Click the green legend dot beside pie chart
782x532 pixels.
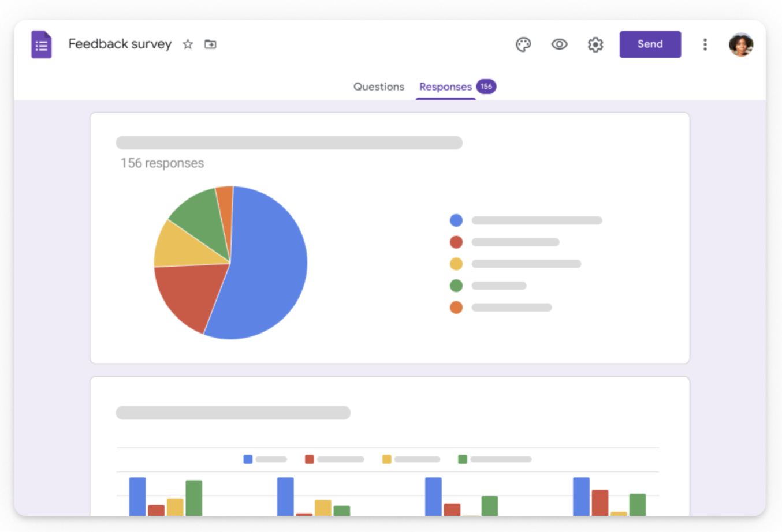[x=456, y=286]
